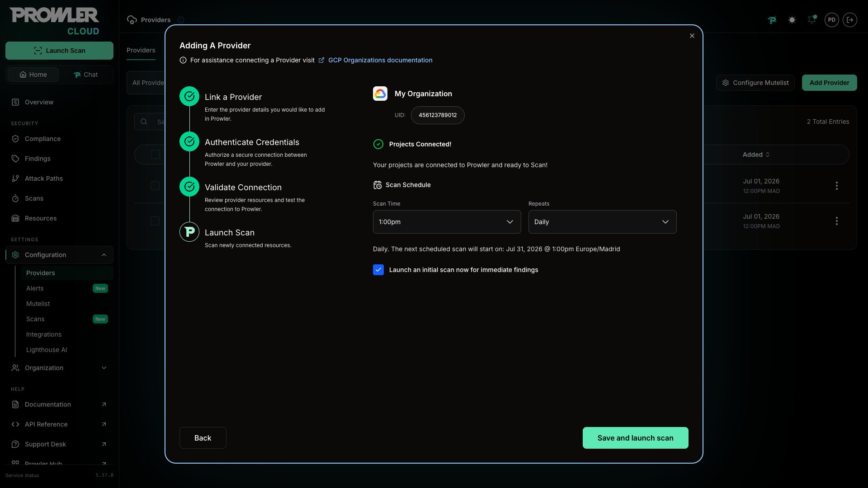This screenshot has width=868, height=488.
Task: Click the Scans stopwatch icon
Action: point(15,198)
